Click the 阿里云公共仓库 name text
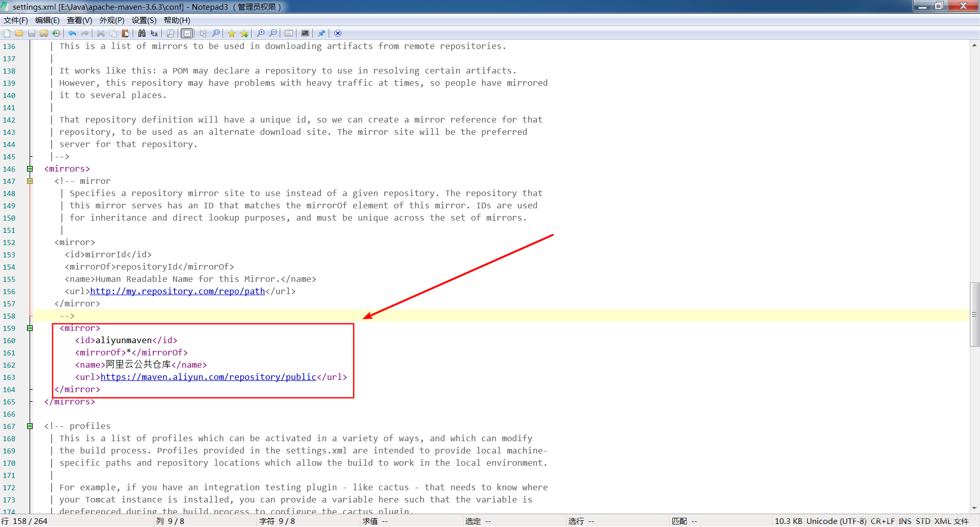Screen dimensions: 980x527 click(x=138, y=365)
